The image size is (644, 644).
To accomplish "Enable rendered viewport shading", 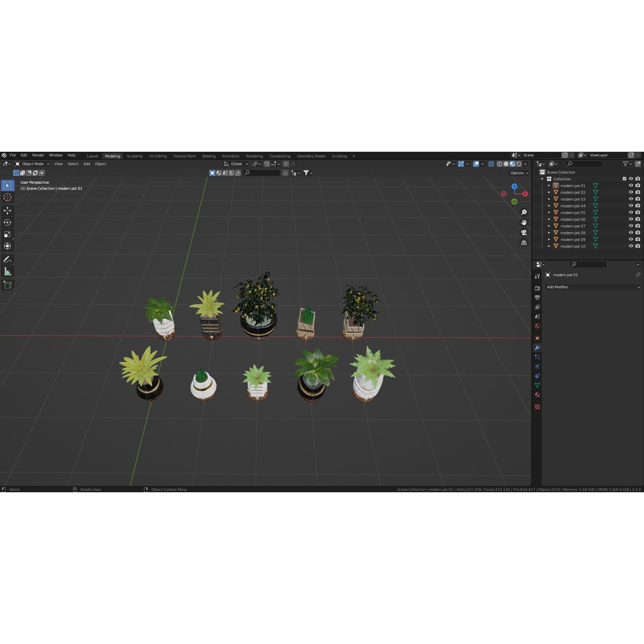I will pyautogui.click(x=519, y=164).
